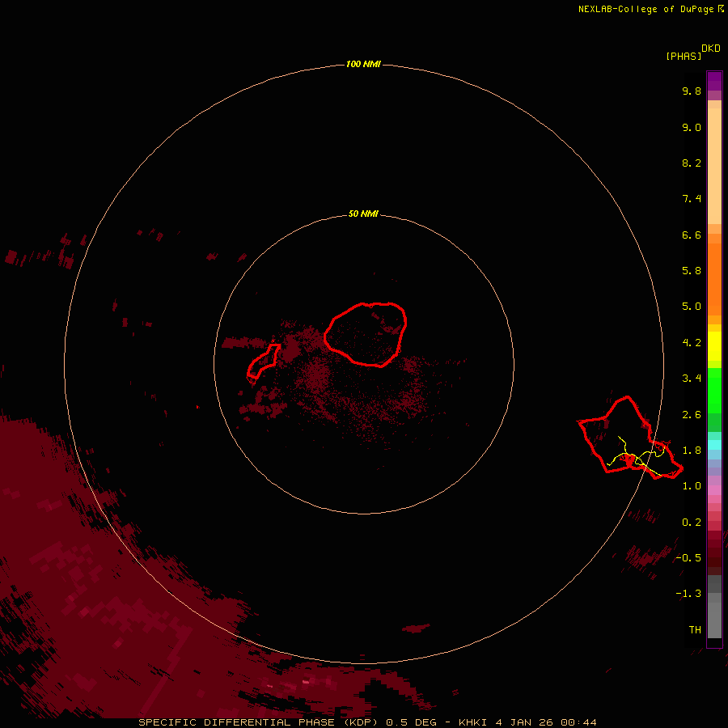Pick the dark orange color bar segment
Viewport: 728px width, 728px height.
[714, 279]
